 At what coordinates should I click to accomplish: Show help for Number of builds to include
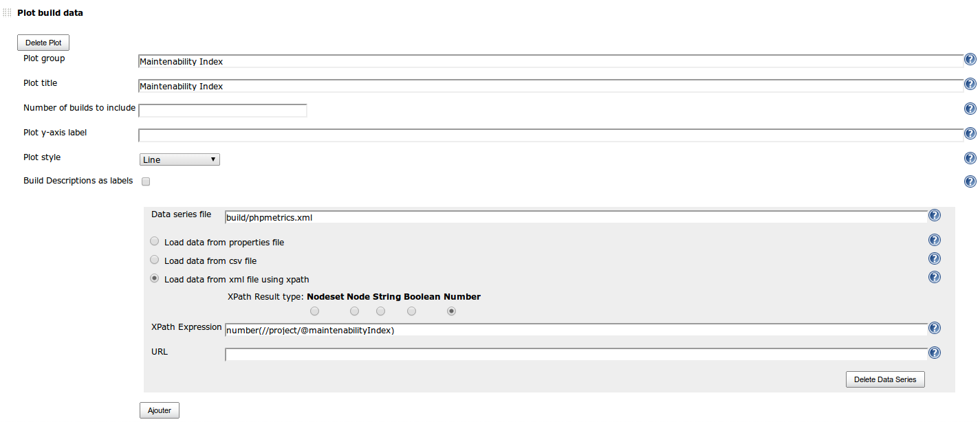coord(970,109)
